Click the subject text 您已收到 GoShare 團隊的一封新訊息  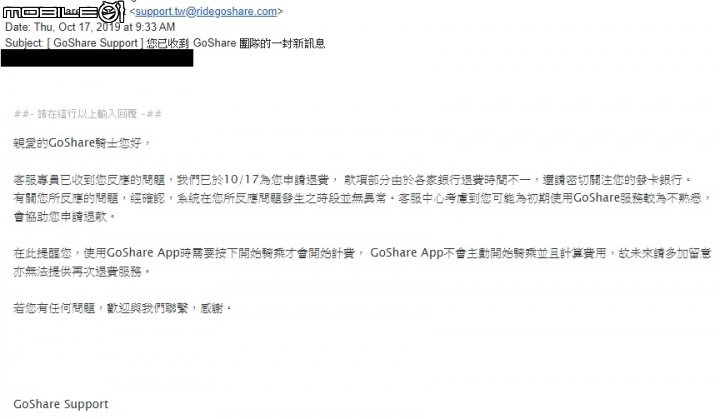(x=236, y=43)
